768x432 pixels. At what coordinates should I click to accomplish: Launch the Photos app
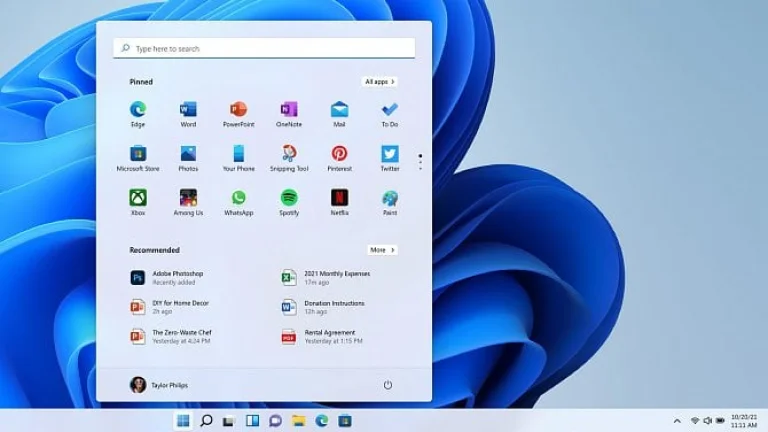pyautogui.click(x=188, y=158)
